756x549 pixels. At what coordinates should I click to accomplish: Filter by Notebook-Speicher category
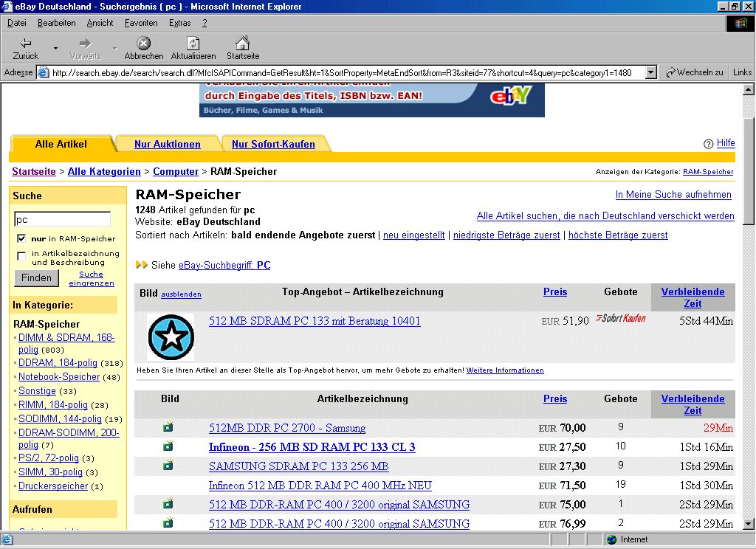[59, 376]
